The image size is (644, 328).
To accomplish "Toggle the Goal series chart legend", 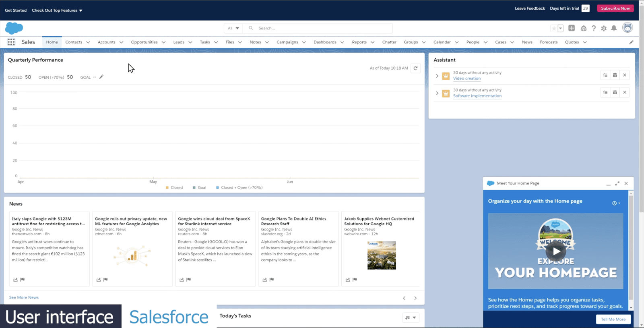I will [199, 188].
